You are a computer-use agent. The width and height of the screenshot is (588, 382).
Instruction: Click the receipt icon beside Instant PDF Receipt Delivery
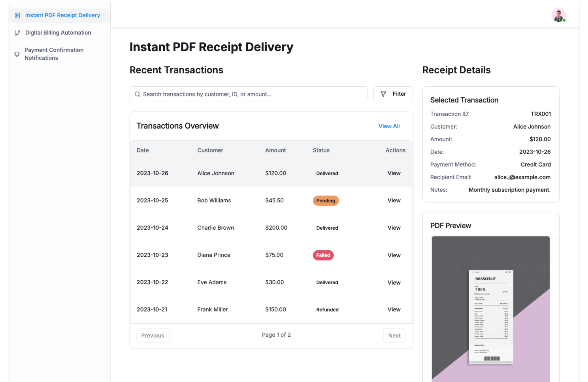17,15
